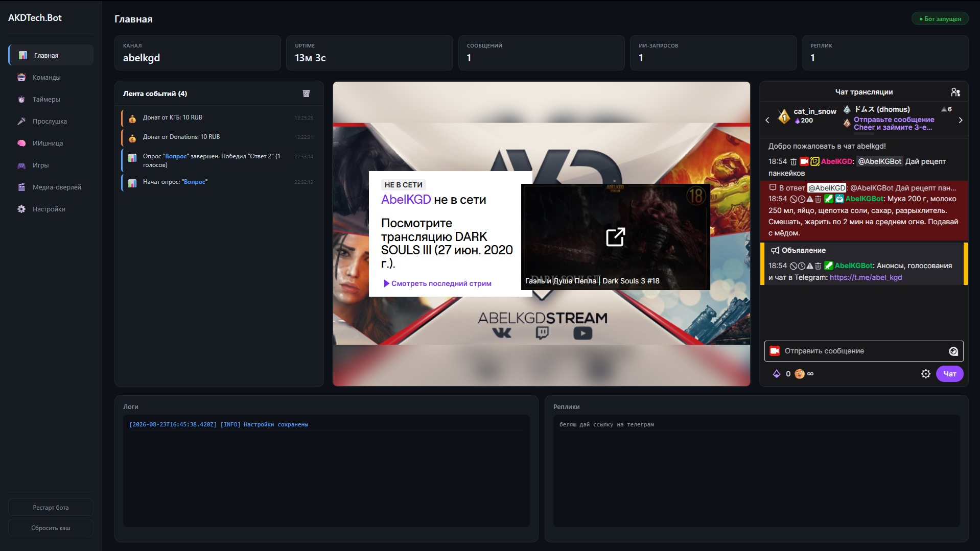Open the Dark Souls 3 #18 stream thumbnail
The height and width of the screenshot is (551, 980).
click(x=615, y=237)
